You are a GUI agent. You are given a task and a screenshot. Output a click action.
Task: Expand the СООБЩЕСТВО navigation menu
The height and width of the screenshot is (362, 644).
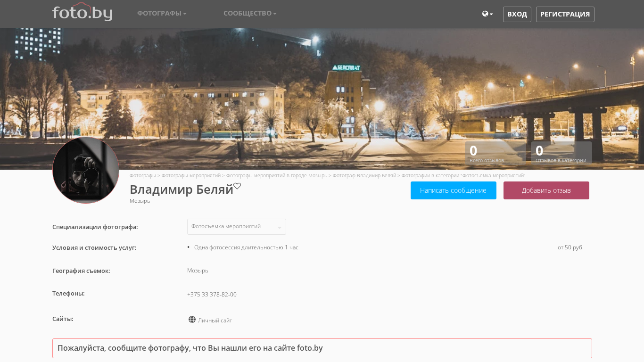tap(250, 13)
